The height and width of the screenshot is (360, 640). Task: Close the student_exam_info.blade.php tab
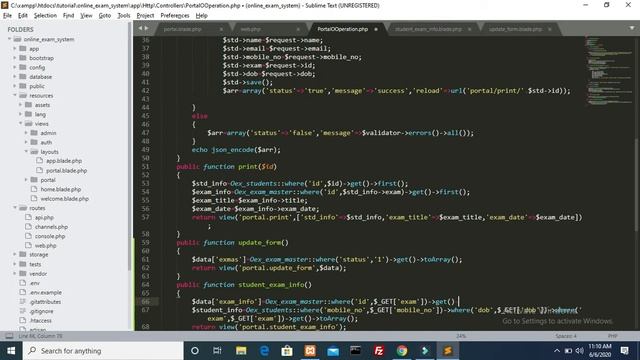click(x=469, y=29)
